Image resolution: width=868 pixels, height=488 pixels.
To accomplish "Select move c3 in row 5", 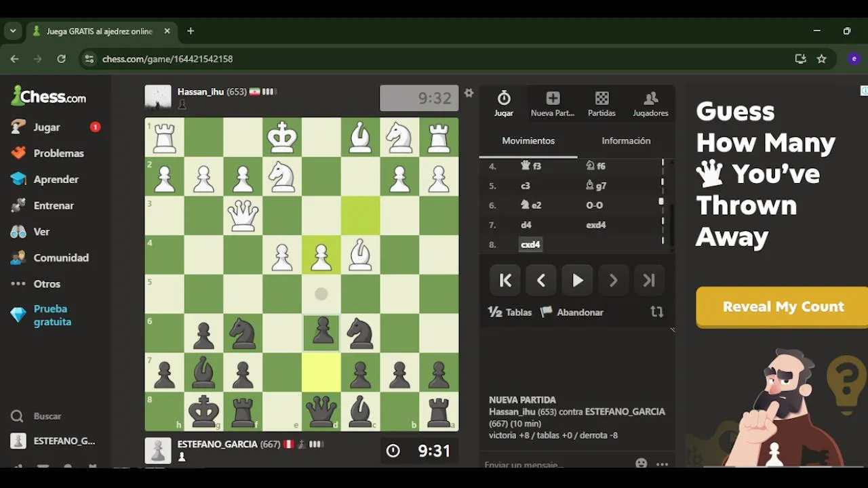I will [x=526, y=186].
